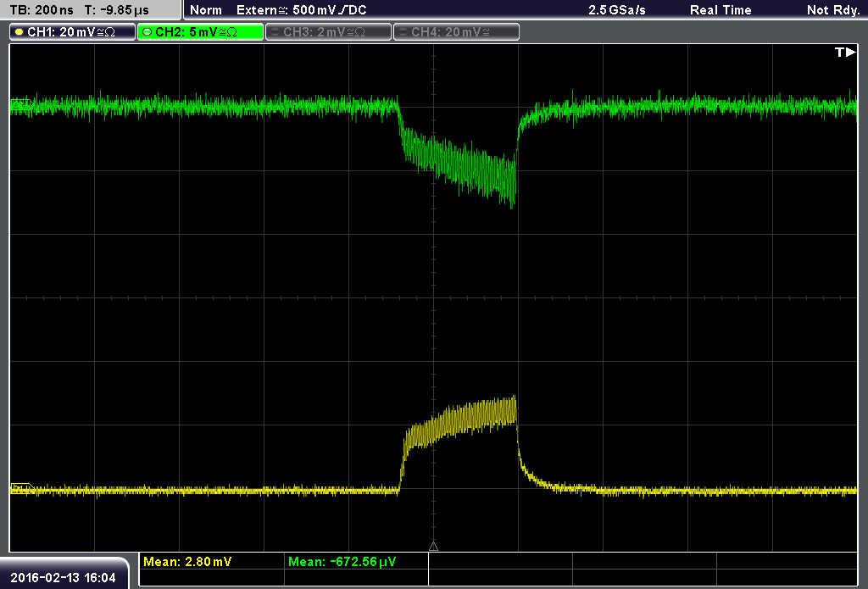
Task: Click the 2016-02-13 16:04 date stamp
Action: [63, 577]
